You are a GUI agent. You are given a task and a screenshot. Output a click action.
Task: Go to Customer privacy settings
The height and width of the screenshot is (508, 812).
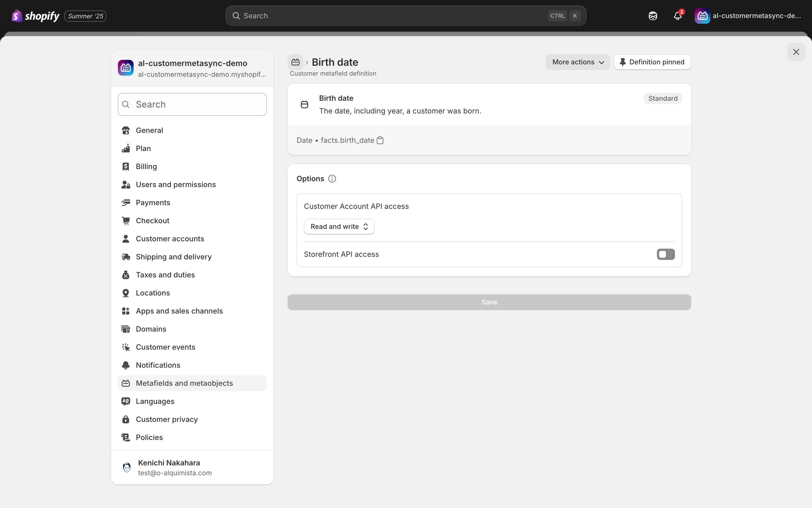coord(192,419)
